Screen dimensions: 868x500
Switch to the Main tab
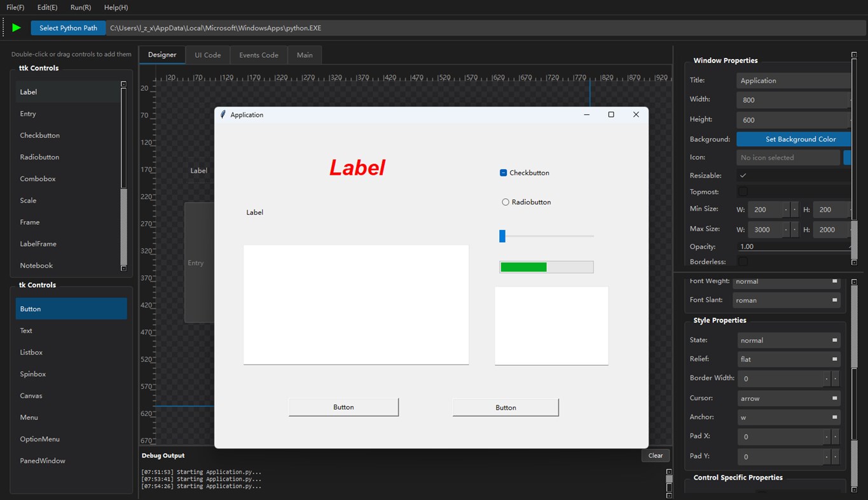pos(305,55)
